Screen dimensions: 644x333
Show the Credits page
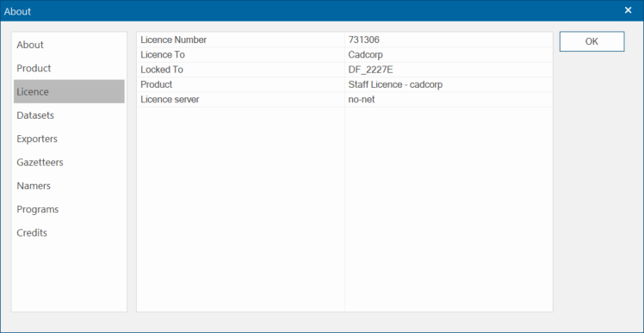point(69,233)
